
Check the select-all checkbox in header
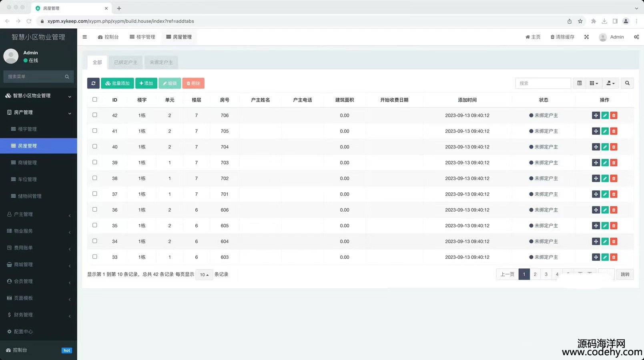pyautogui.click(x=95, y=100)
